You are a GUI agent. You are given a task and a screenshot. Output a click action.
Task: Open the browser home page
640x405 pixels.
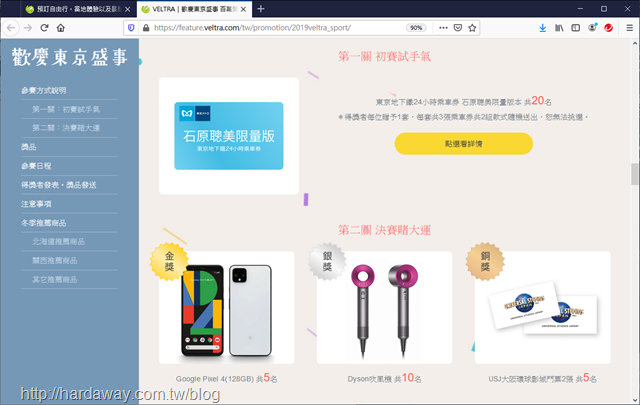click(x=61, y=28)
